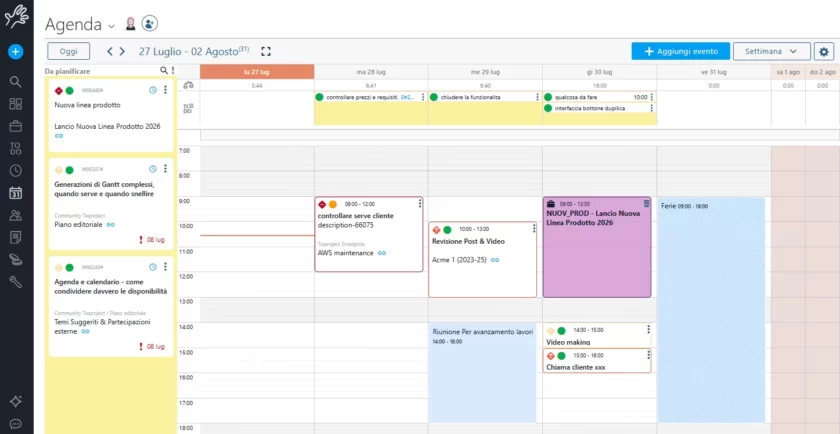Toggle green status on interfaccia bottone duplica
Image resolution: width=840 pixels, height=434 pixels.
click(x=548, y=108)
